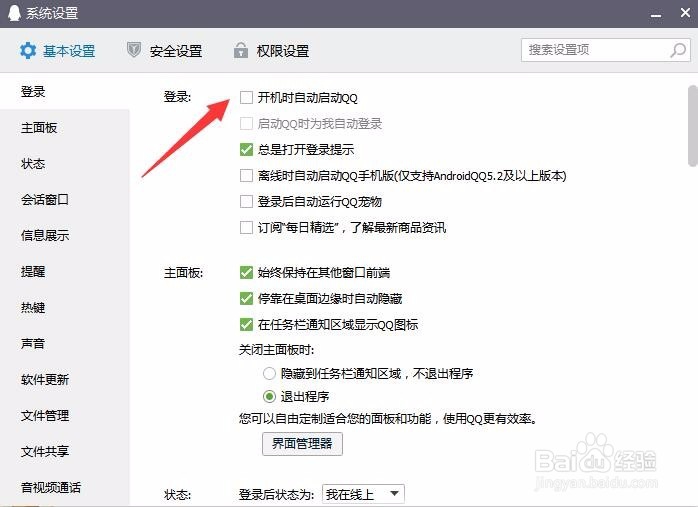698x507 pixels.
Task: Switch to the 权限设置 tab
Action: pyautogui.click(x=272, y=51)
